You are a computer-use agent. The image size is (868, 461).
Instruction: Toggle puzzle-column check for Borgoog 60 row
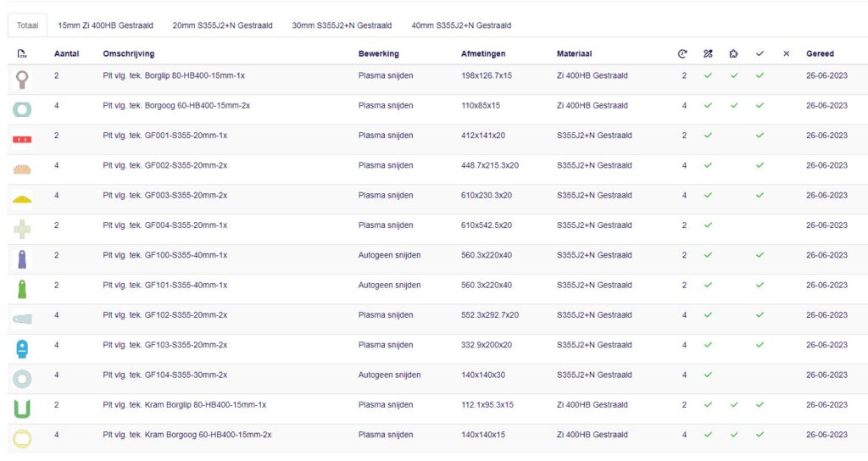coord(734,105)
